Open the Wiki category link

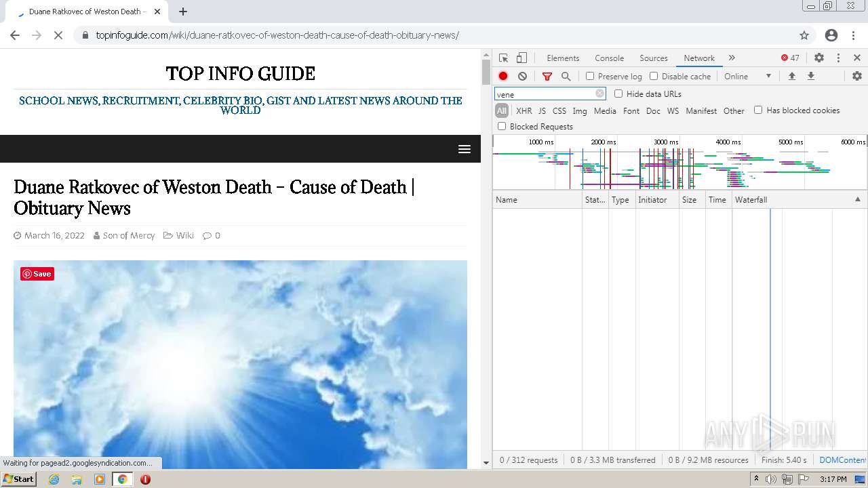(x=185, y=236)
